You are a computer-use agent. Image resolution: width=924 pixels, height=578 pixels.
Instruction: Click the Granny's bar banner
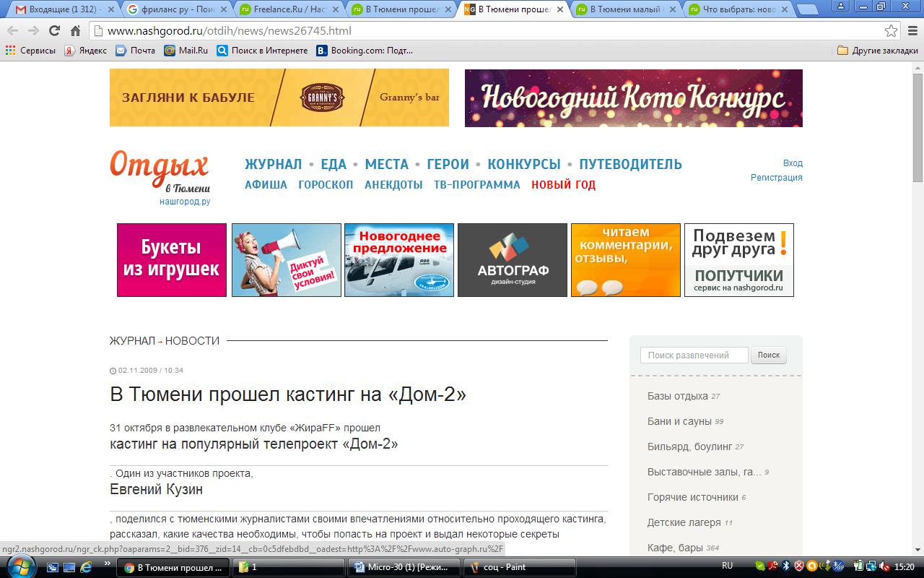279,98
